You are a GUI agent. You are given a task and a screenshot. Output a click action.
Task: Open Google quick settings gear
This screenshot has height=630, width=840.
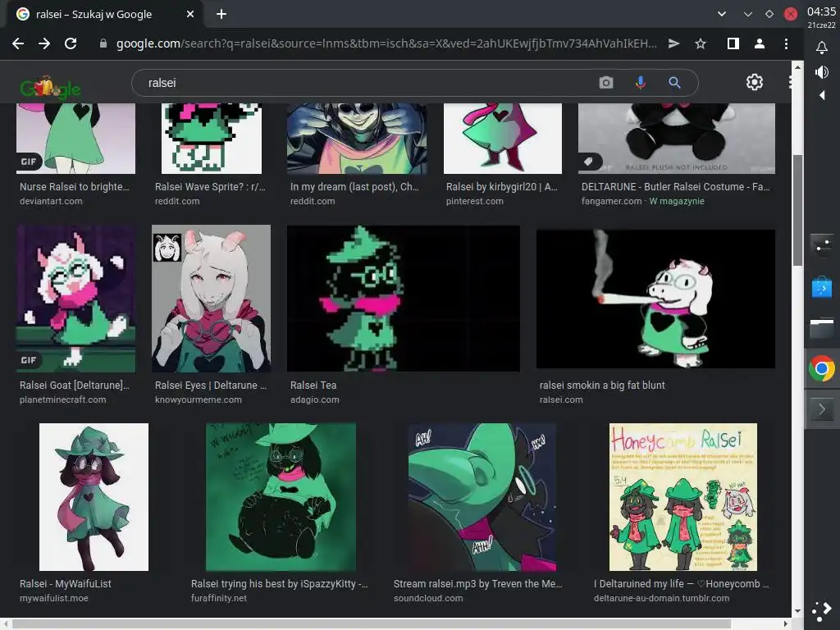click(755, 82)
